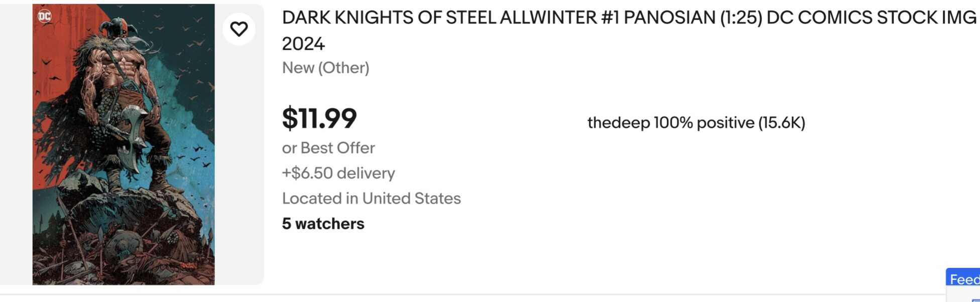
Task: Open seller thedeep's profile
Action: [x=618, y=123]
